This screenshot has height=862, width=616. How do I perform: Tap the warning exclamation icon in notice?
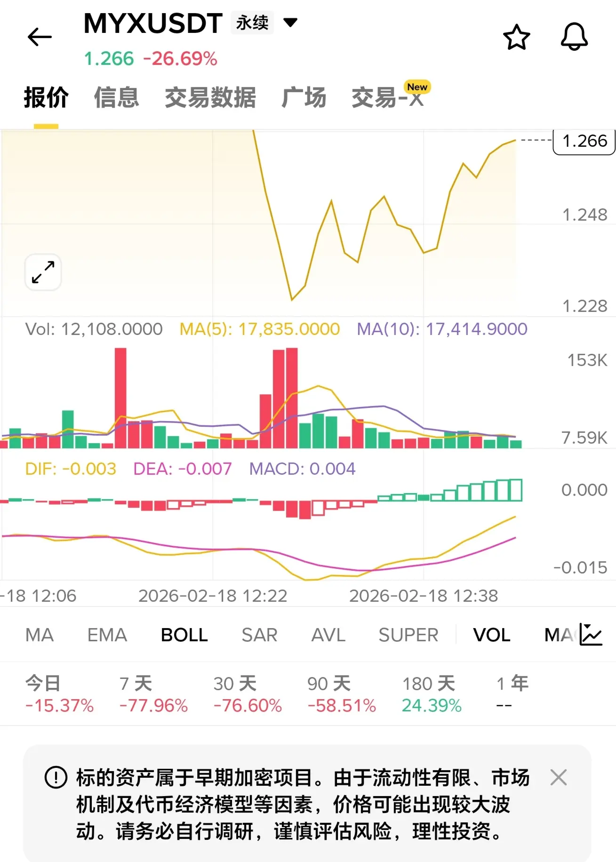[x=56, y=777]
